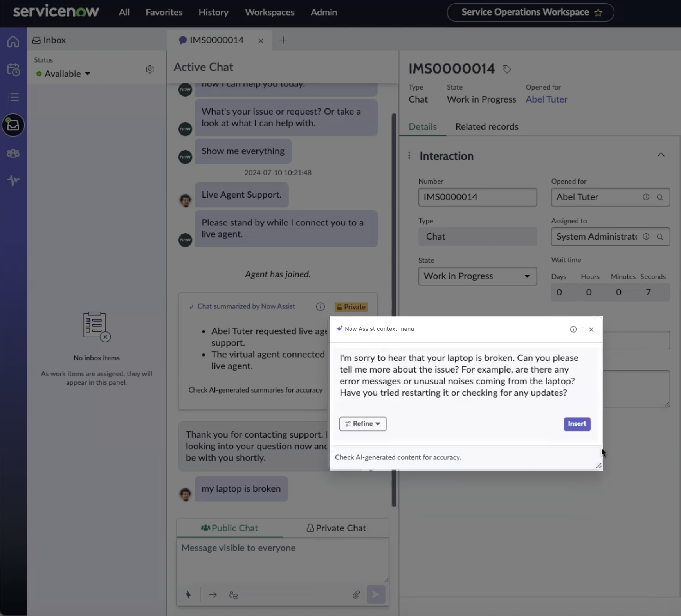Show info for Assigned to System Administrator
Viewport: 681px width, 616px height.
[x=646, y=236]
